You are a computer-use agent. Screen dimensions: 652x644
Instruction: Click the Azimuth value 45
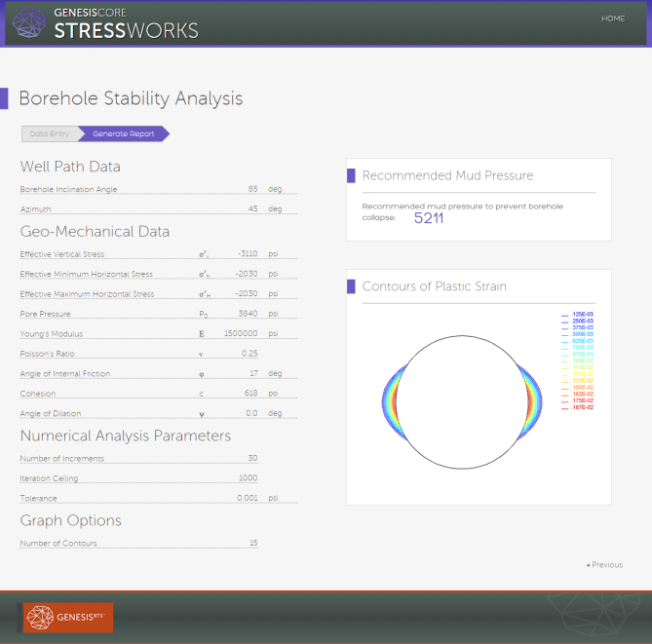point(252,208)
